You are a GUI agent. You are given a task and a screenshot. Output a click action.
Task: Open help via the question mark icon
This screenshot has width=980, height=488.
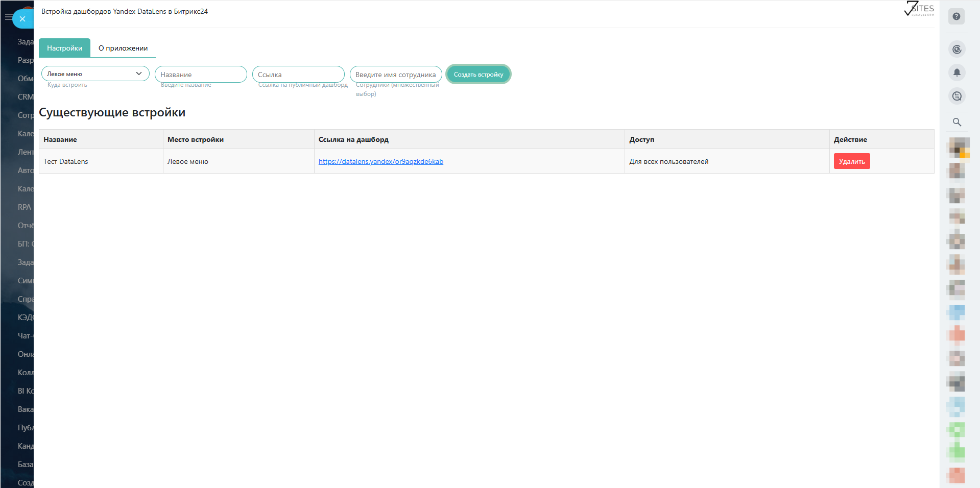click(957, 16)
